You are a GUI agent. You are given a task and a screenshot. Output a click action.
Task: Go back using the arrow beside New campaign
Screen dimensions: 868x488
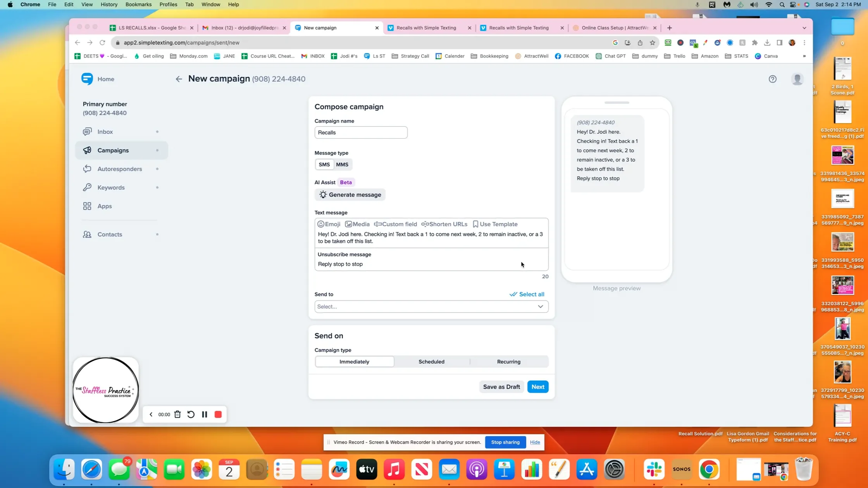point(179,79)
